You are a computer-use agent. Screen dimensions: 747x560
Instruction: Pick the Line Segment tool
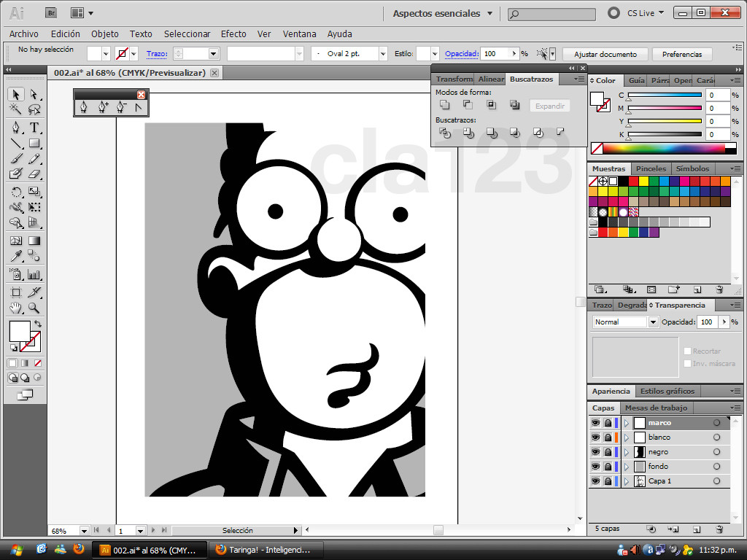click(16, 143)
